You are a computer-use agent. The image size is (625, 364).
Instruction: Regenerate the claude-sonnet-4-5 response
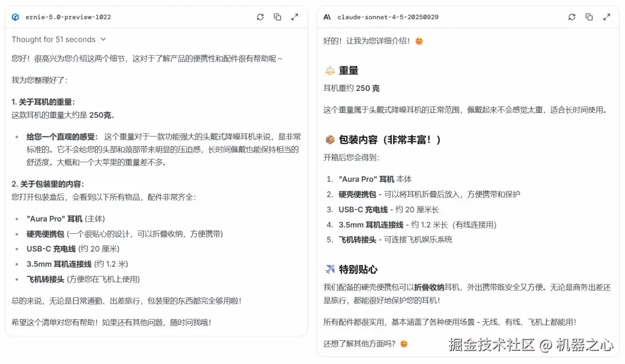point(572,17)
